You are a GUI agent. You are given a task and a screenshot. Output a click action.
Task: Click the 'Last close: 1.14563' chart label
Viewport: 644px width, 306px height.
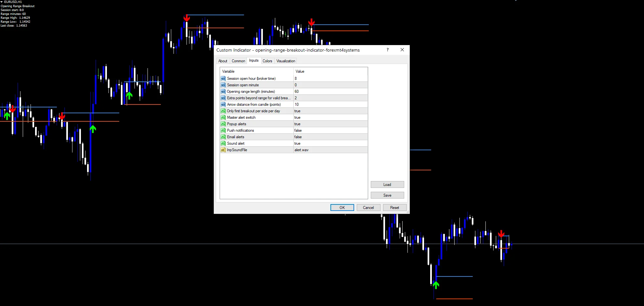(14, 26)
